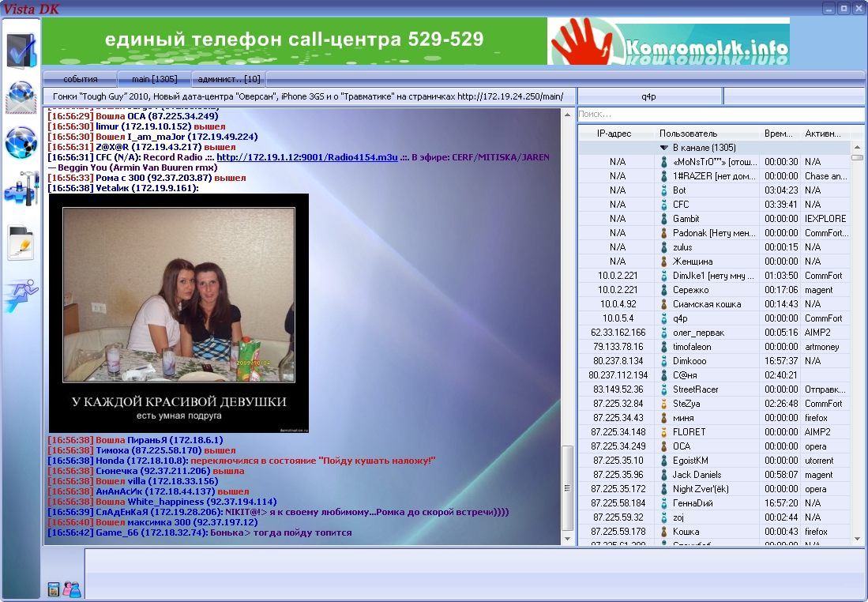The image size is (868, 602).
Task: Click the running man exit icon
Action: [x=21, y=295]
